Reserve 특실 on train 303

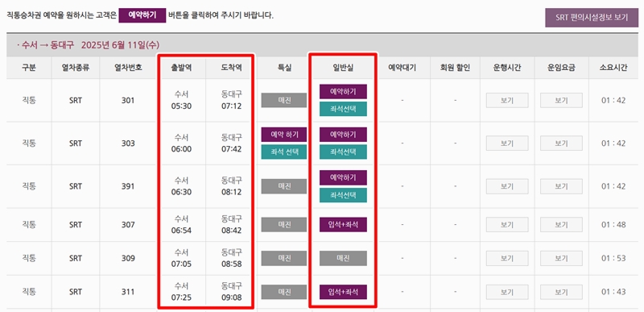[284, 135]
